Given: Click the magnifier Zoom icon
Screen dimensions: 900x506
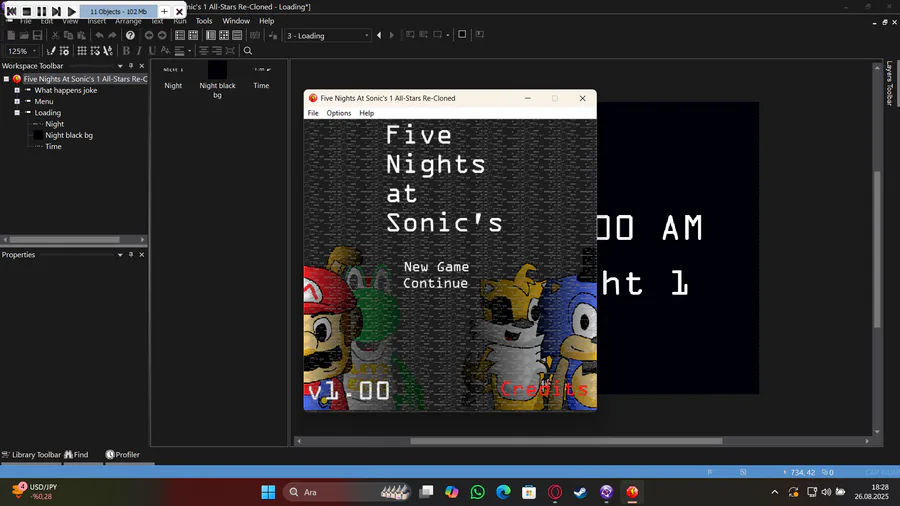Looking at the screenshot, I should point(248,51).
